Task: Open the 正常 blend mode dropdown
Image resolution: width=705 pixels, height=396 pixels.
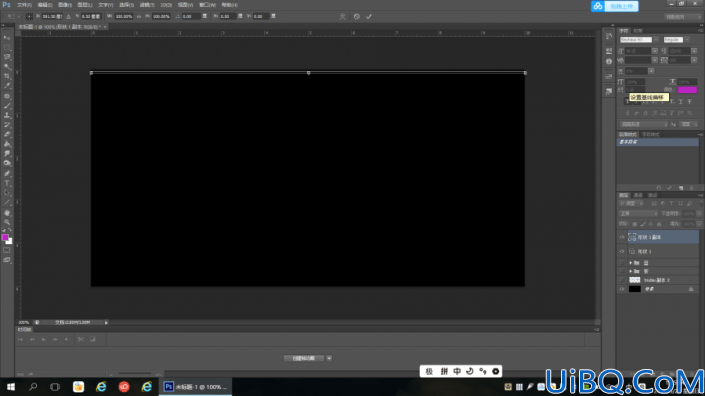Action: (638, 214)
